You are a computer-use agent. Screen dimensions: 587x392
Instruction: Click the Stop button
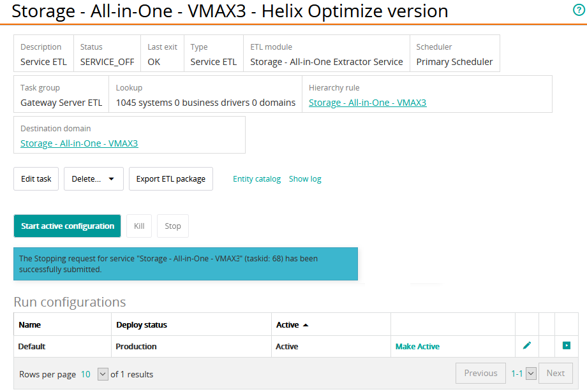(173, 226)
